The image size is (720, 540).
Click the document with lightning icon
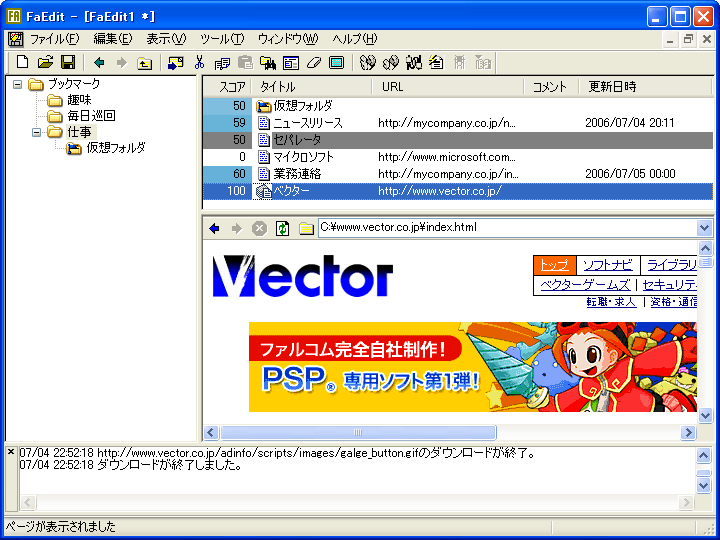[436, 62]
